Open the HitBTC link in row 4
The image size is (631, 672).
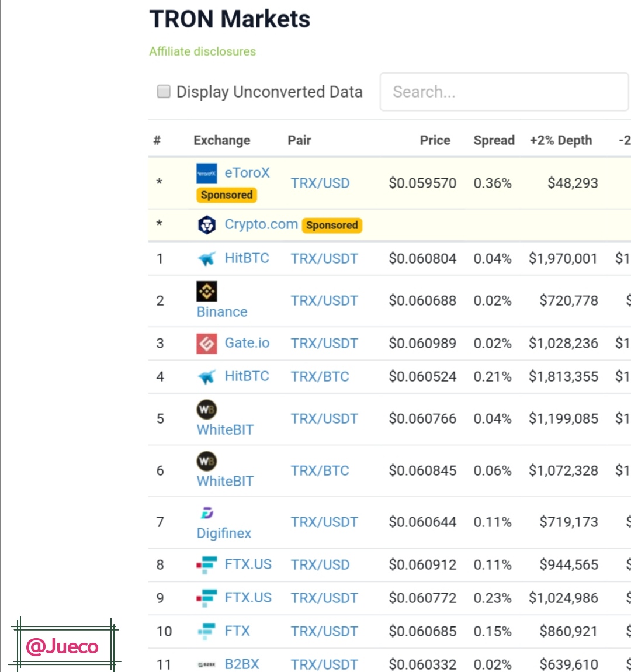(x=247, y=376)
